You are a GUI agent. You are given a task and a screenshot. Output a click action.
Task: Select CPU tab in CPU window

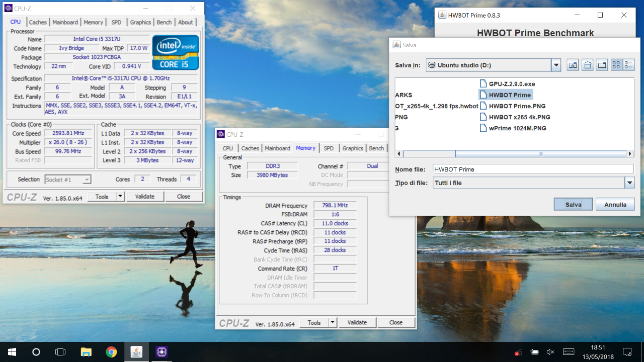[x=16, y=22]
